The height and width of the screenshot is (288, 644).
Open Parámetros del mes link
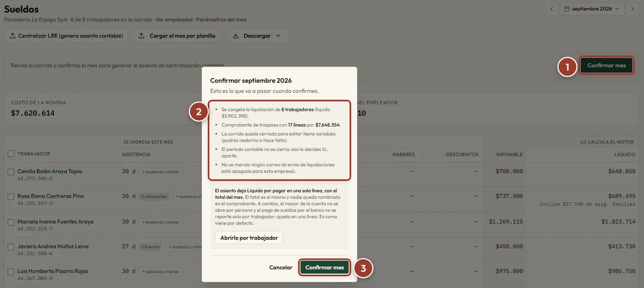pyautogui.click(x=221, y=19)
